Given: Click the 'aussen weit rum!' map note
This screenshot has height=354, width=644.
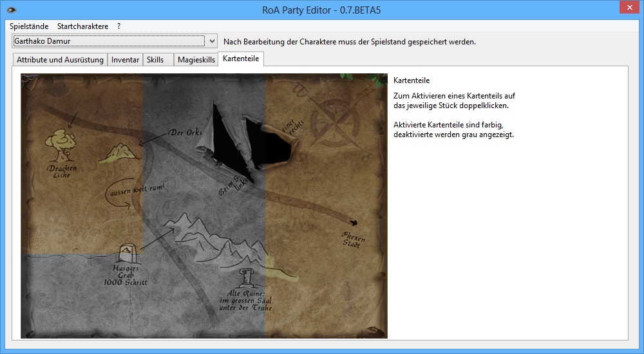Looking at the screenshot, I should click(x=138, y=189).
